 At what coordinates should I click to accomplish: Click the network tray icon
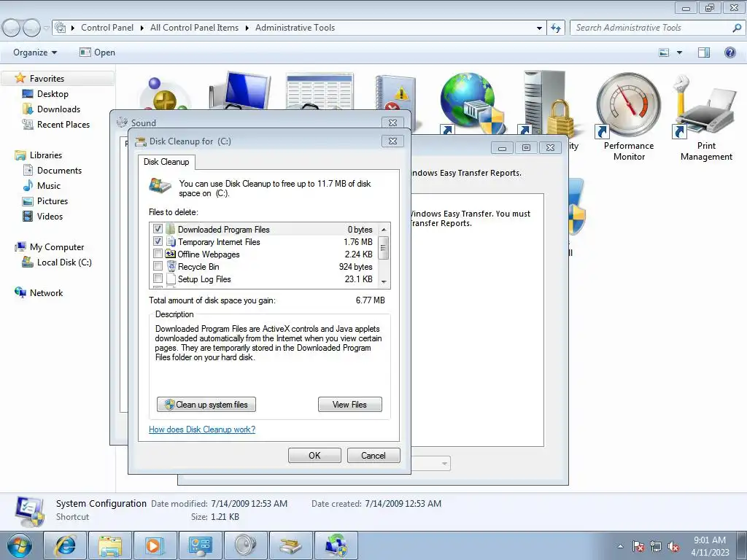656,546
